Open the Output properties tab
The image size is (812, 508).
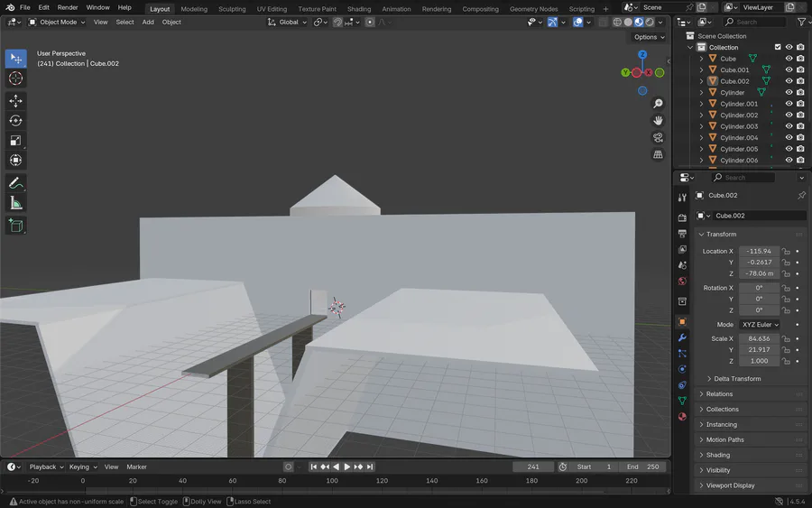[682, 234]
